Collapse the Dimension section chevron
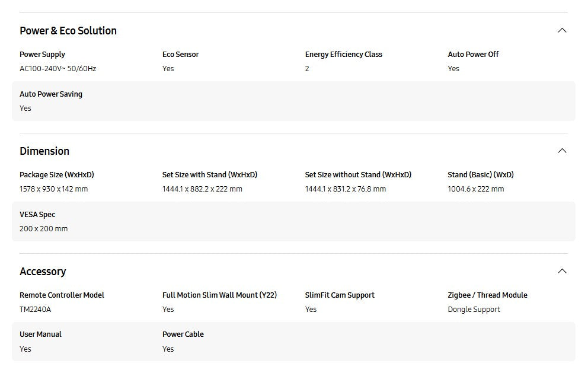The height and width of the screenshot is (373, 588). click(562, 151)
